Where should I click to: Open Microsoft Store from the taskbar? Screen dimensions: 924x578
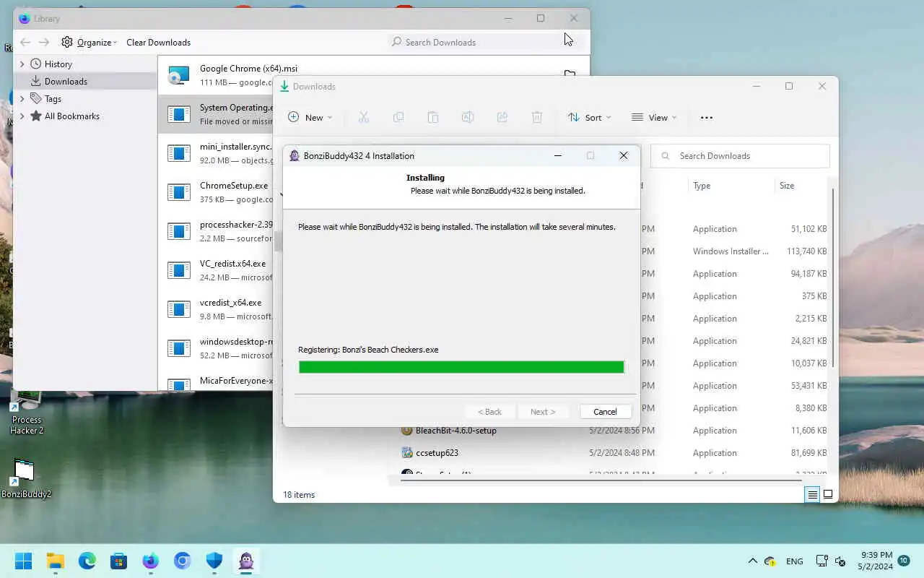119,561
